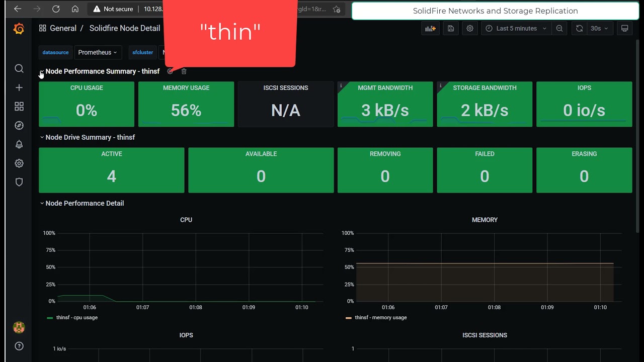Click the SolidFire Networks and Storage Replication title
644x362 pixels.
click(495, 11)
